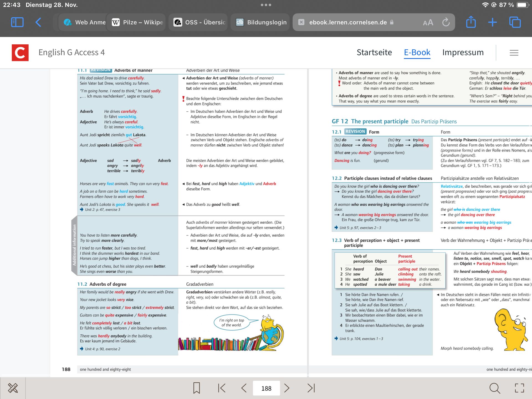Go to the next e-book page
The height and width of the screenshot is (399, 532).
(287, 388)
